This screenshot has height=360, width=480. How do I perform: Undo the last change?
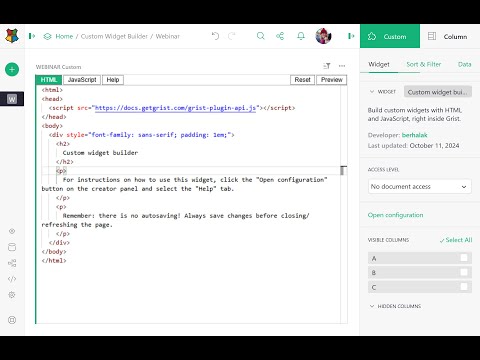point(215,36)
